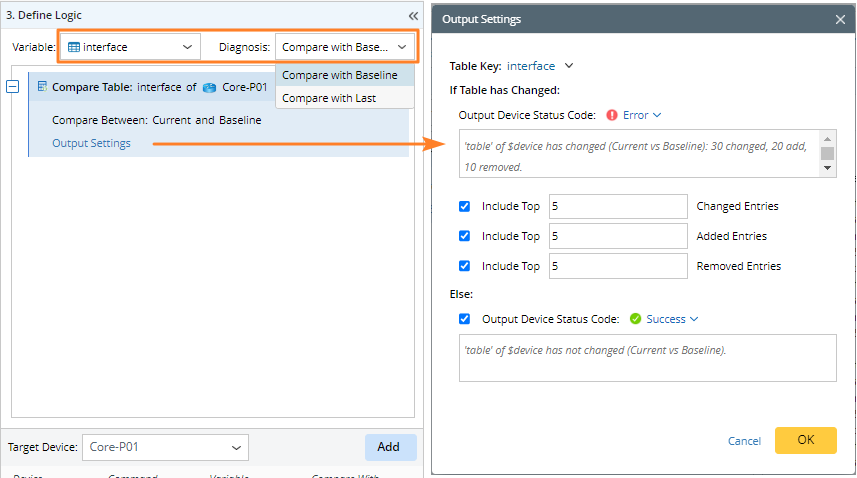857x478 pixels.
Task: Click the message box scrollbar in table changed section
Action: (828, 154)
